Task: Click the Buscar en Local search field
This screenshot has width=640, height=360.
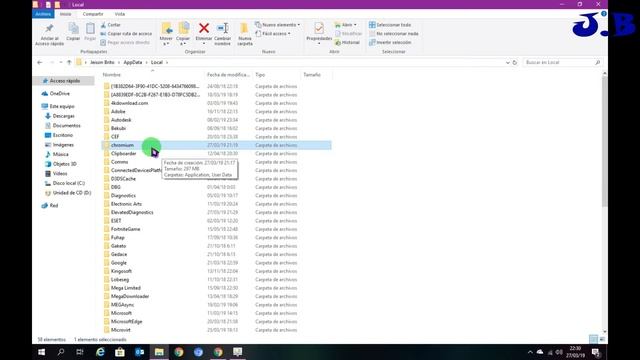Action: tap(562, 62)
